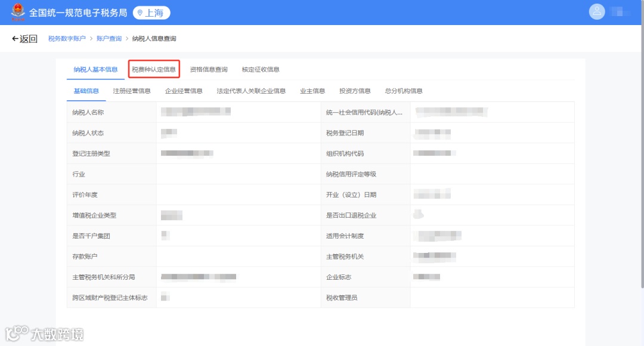Open 税务数字账户 breadcrumb link
This screenshot has height=346, width=644.
67,39
